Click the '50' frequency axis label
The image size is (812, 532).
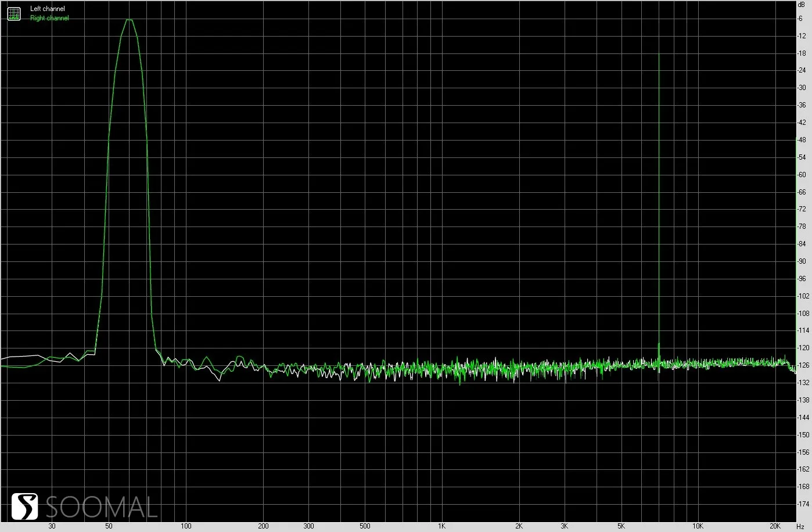pyautogui.click(x=109, y=526)
